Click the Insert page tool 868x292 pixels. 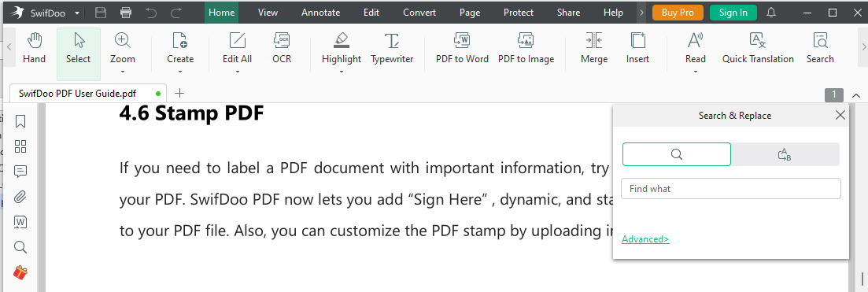tap(637, 48)
